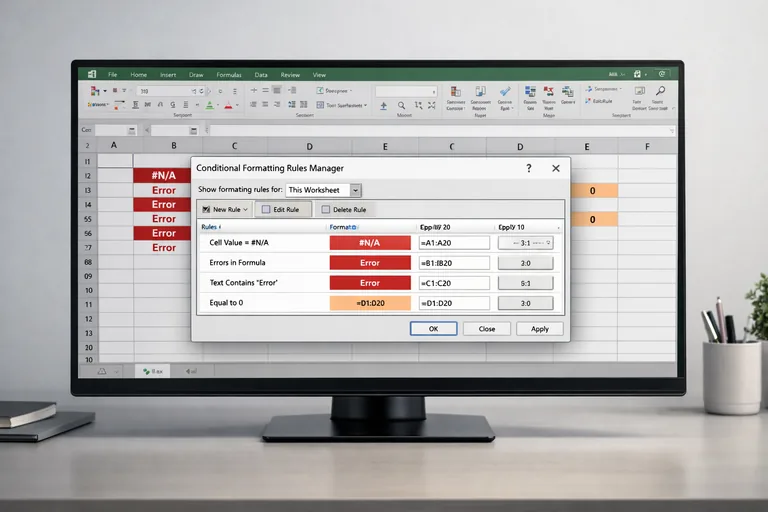768x512 pixels.
Task: Open the 'This Worksheet' rules scope dropdown
Action: [356, 190]
